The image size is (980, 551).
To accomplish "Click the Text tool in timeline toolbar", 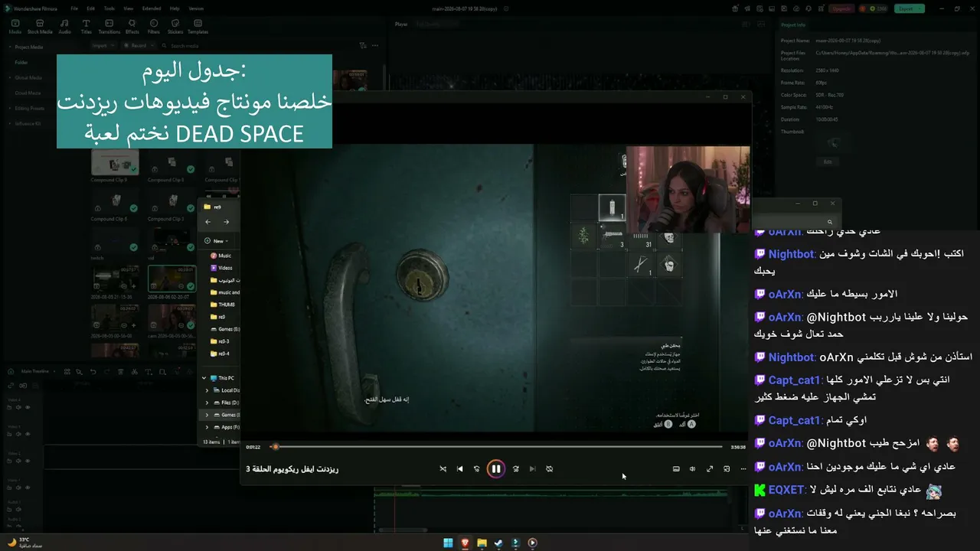I will 148,372.
